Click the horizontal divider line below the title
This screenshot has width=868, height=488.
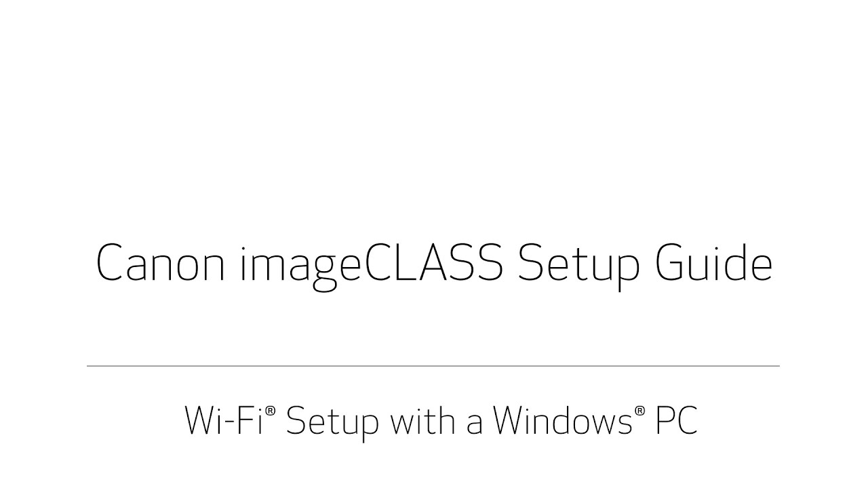click(433, 366)
